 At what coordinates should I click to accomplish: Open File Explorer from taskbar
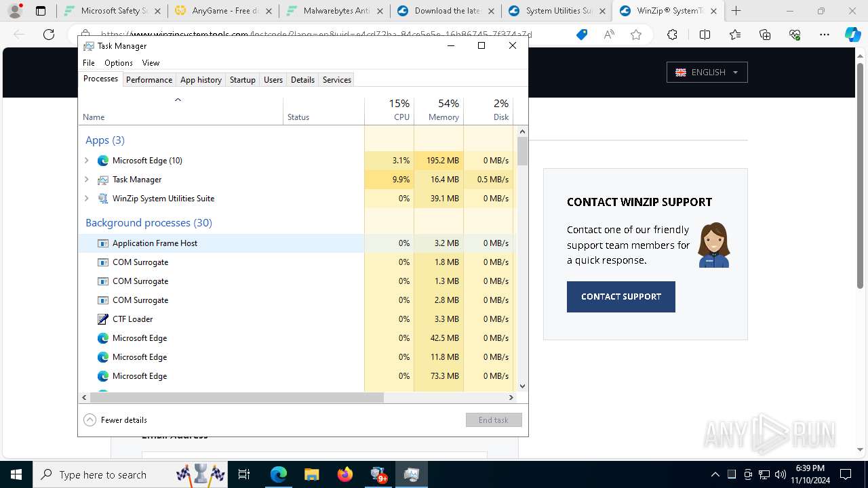(311, 474)
